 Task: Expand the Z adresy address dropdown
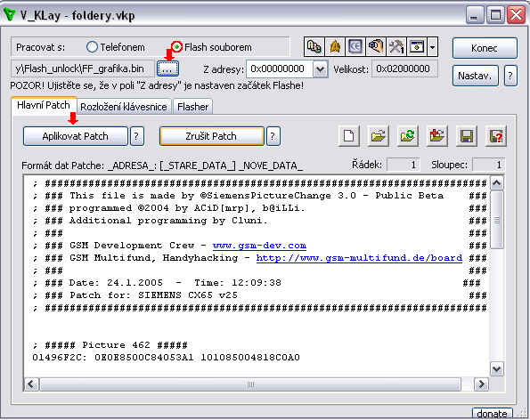(320, 69)
